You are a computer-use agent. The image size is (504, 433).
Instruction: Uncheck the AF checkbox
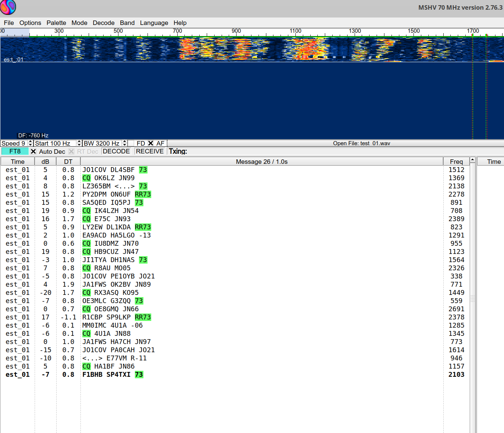coord(151,143)
